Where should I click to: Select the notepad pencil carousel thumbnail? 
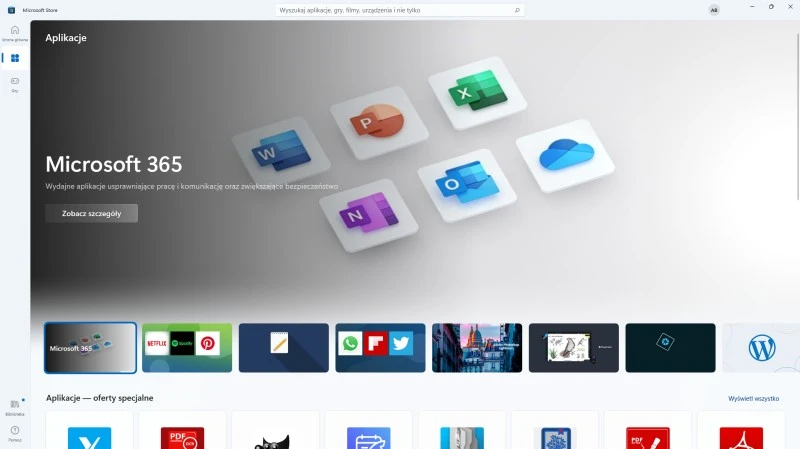(x=284, y=348)
